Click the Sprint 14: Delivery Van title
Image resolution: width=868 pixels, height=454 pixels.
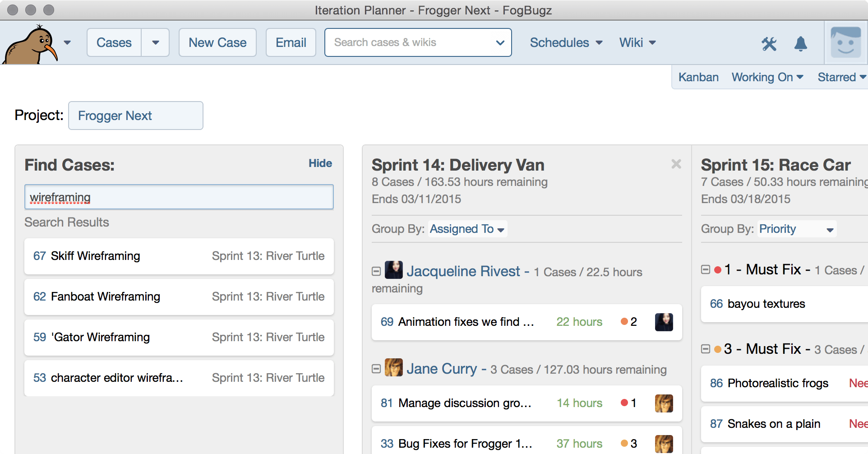[458, 165]
